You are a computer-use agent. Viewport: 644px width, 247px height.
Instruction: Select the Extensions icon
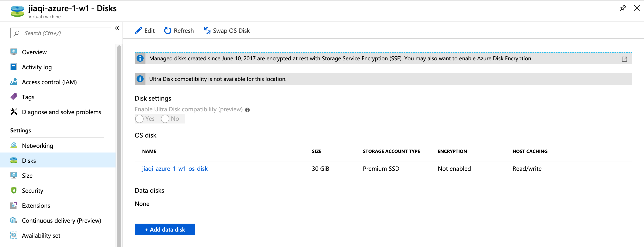14,205
